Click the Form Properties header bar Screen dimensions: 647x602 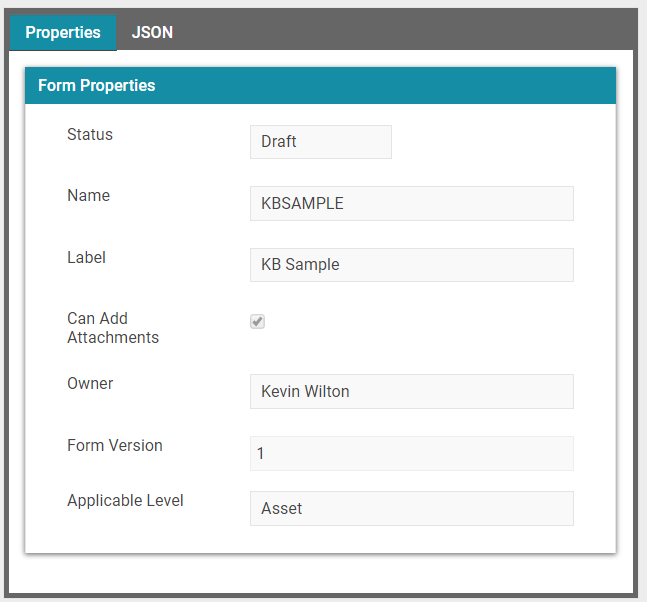point(320,85)
